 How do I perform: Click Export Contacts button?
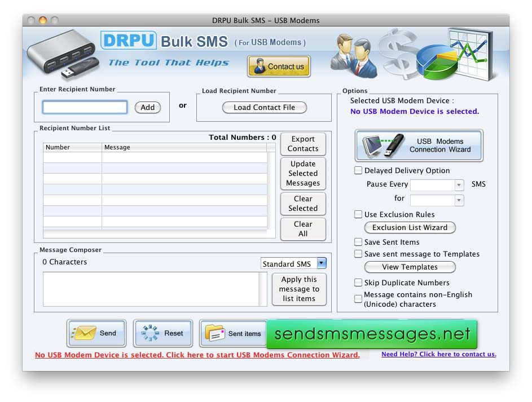[x=303, y=144]
